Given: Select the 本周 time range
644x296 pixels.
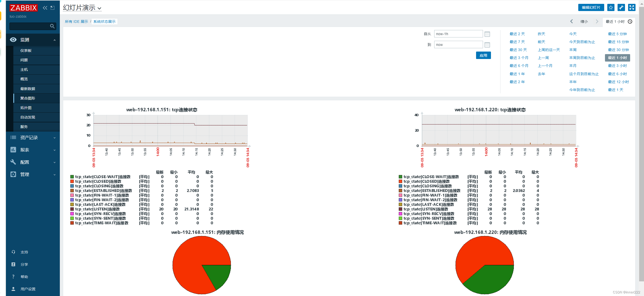Looking at the screenshot, I should pyautogui.click(x=573, y=50).
